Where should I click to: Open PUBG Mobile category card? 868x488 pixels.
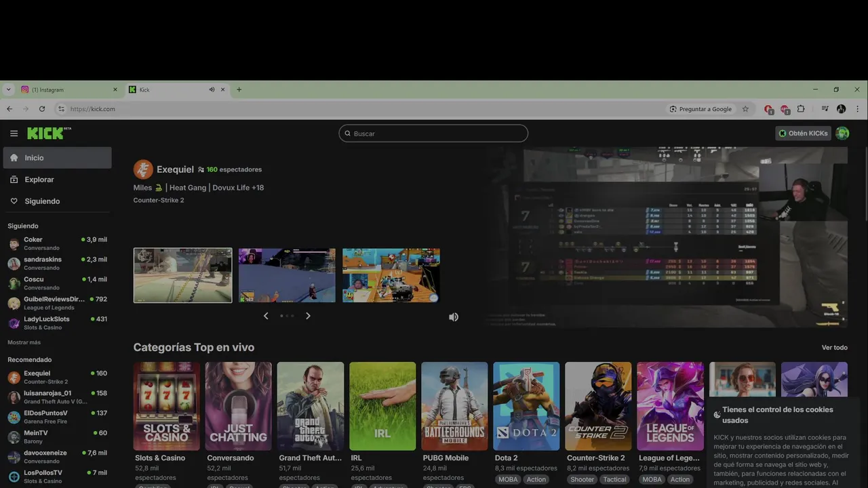(454, 406)
